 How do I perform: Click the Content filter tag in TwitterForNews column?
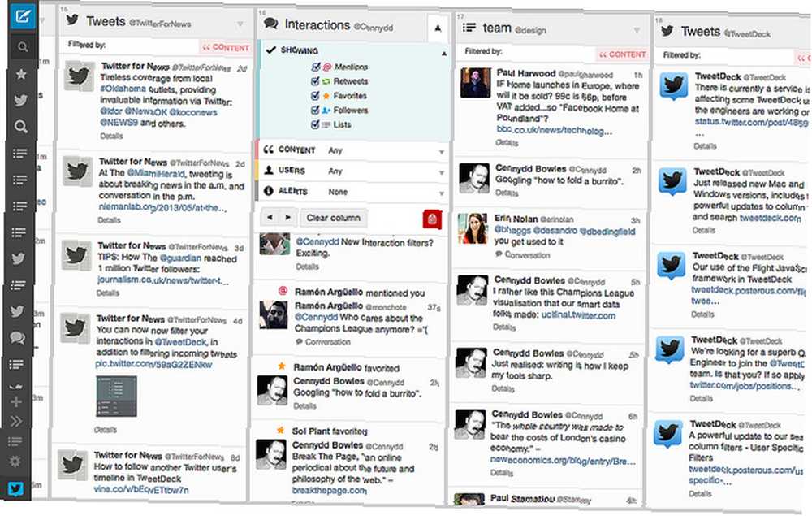click(x=226, y=47)
